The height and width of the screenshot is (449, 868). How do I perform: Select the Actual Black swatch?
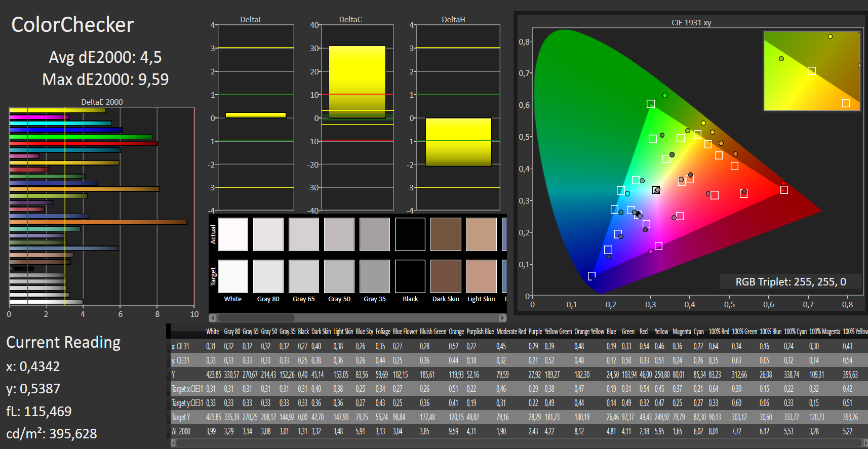click(x=410, y=234)
